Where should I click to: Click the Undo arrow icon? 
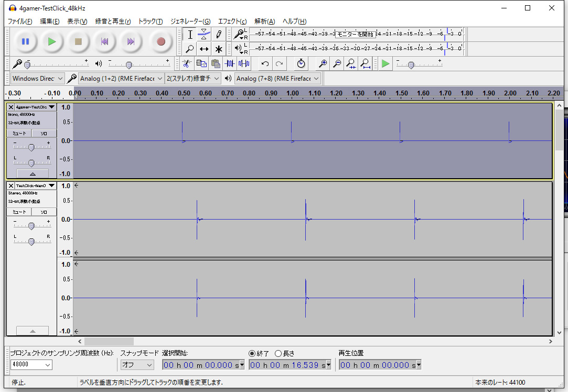click(x=265, y=63)
